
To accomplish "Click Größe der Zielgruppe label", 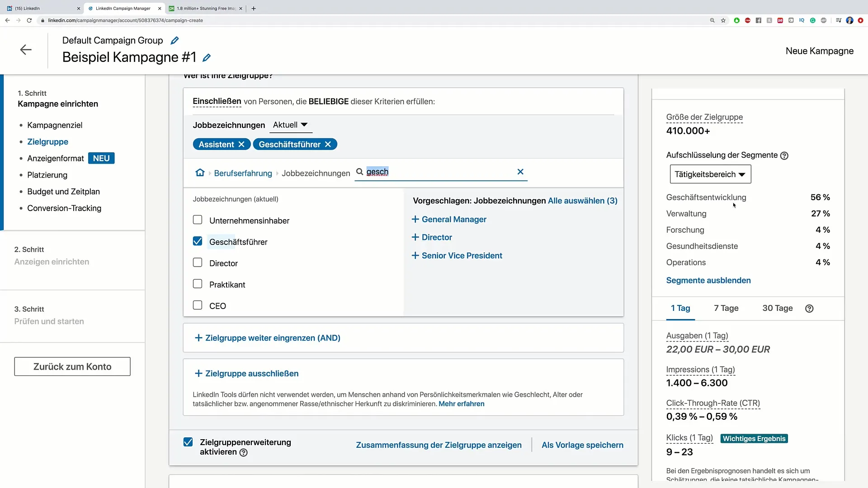I will (x=704, y=117).
